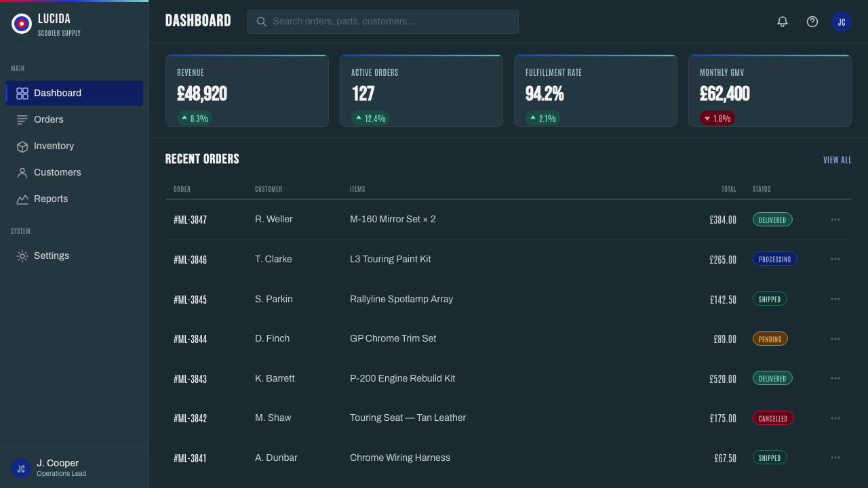868x488 pixels.
Task: Select the Dashboard grid icon
Action: point(22,94)
